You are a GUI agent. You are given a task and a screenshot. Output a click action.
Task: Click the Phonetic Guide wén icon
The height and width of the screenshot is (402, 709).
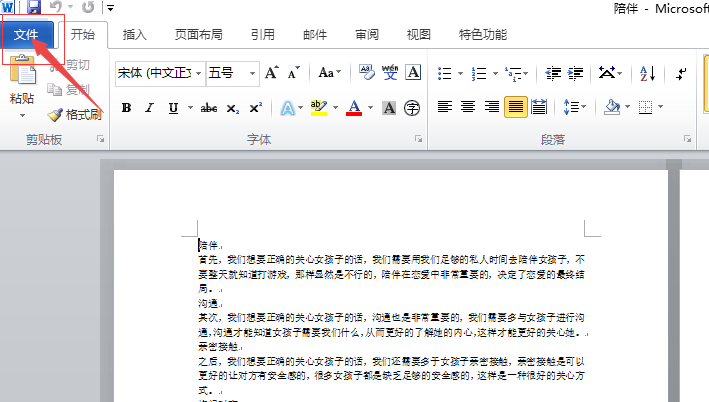click(x=390, y=72)
